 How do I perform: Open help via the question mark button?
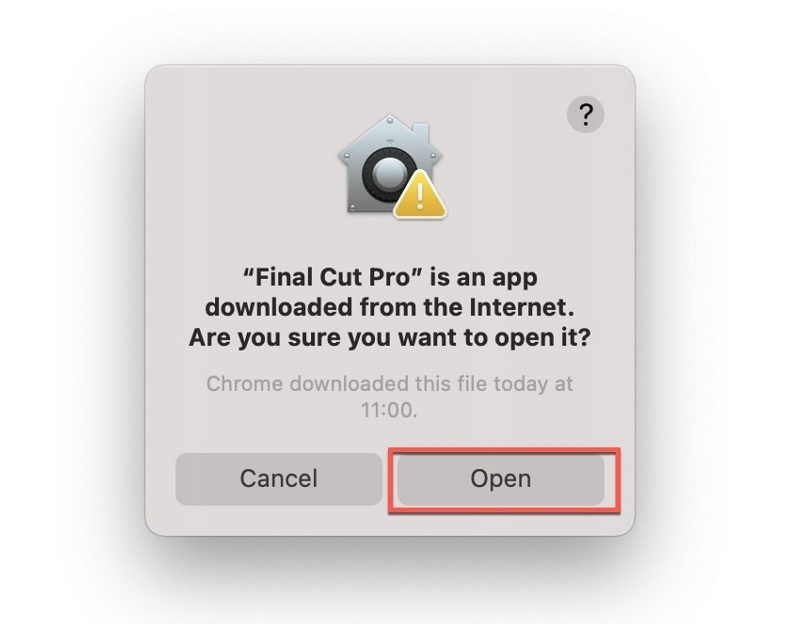(x=585, y=114)
